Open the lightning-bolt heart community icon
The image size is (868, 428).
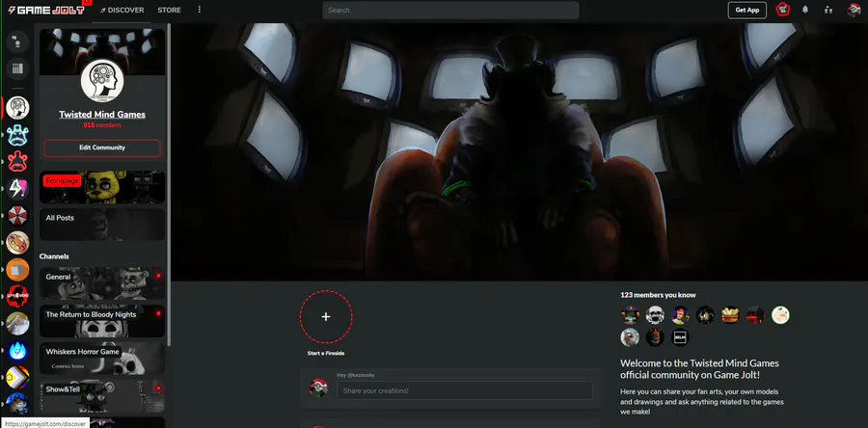click(17, 189)
